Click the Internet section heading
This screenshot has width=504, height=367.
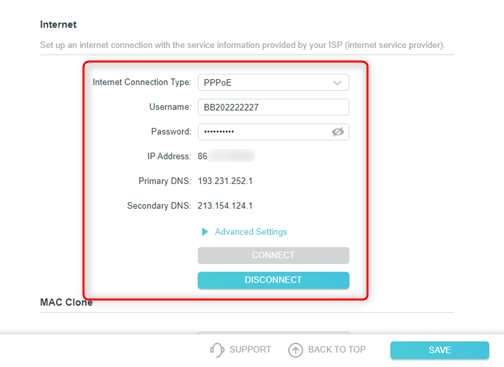coord(58,25)
